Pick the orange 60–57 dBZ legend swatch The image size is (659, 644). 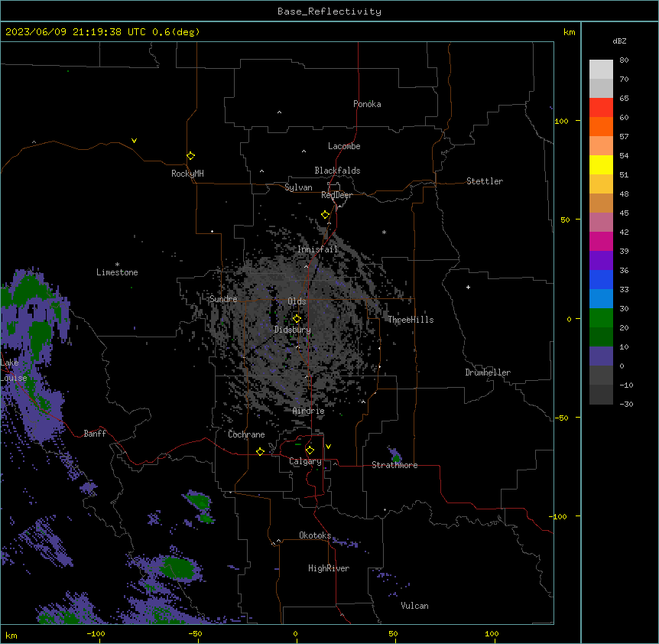(601, 126)
